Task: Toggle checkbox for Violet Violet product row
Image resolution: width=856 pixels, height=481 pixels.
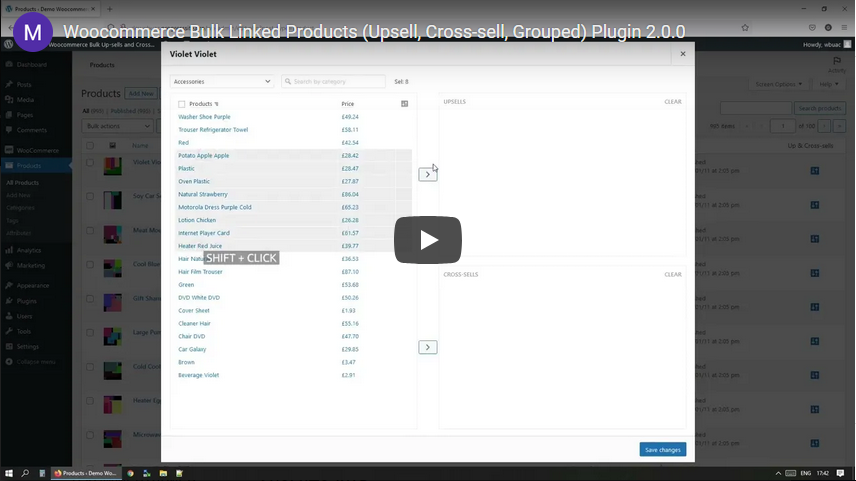Action: click(90, 163)
